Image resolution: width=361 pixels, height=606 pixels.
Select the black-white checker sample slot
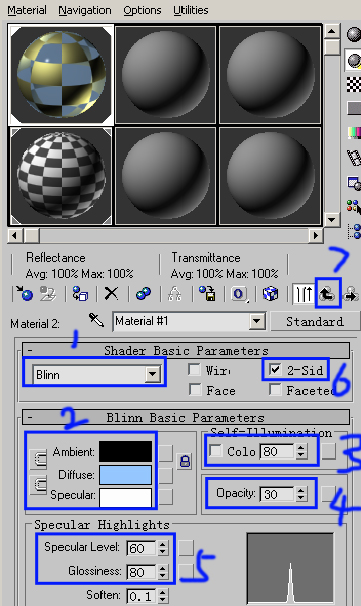pyautogui.click(x=61, y=176)
